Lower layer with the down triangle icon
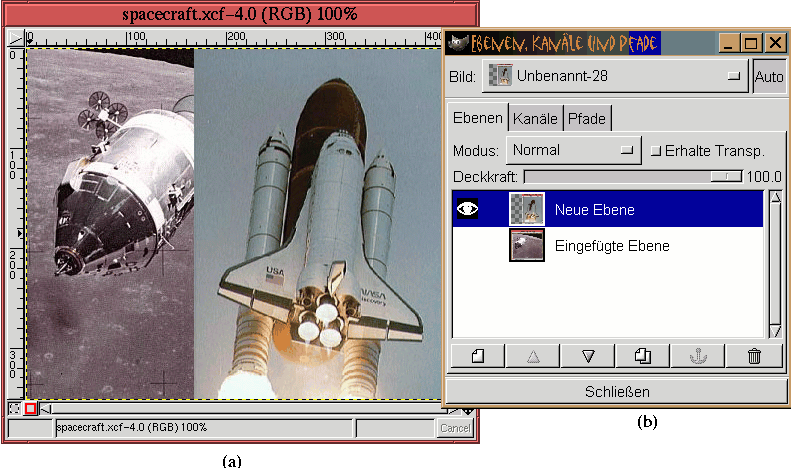This screenshot has width=791, height=468. click(588, 356)
